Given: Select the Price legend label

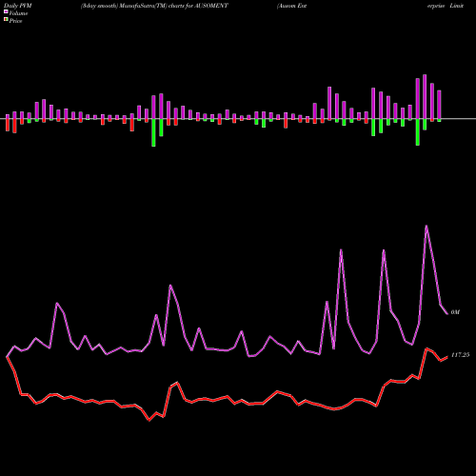Looking at the screenshot, I should pos(15,21).
